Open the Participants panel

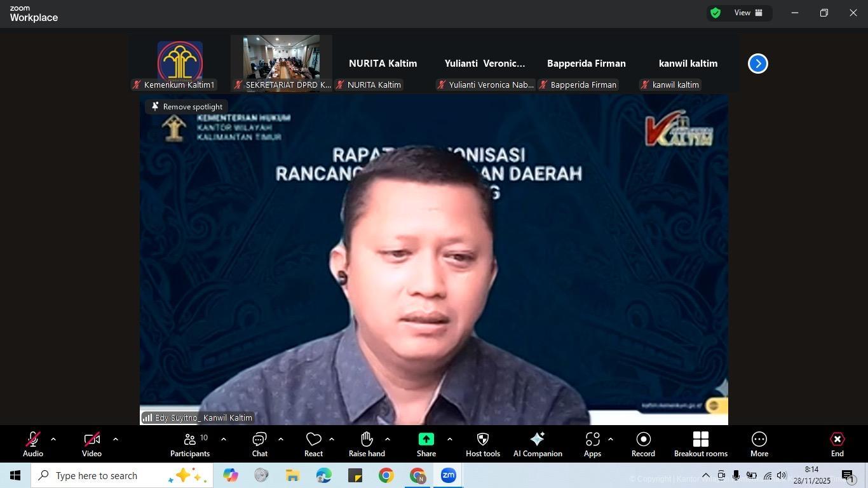click(x=190, y=444)
